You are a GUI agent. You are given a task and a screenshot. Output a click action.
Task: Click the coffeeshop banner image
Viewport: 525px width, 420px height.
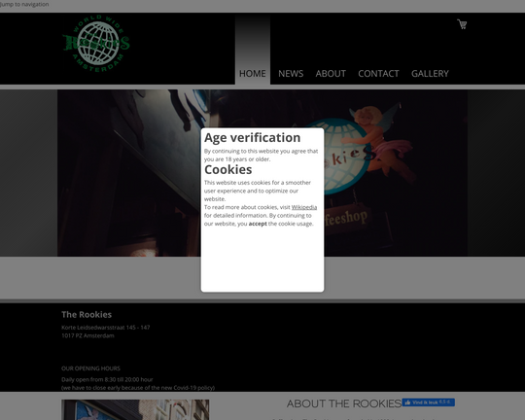pos(262,173)
